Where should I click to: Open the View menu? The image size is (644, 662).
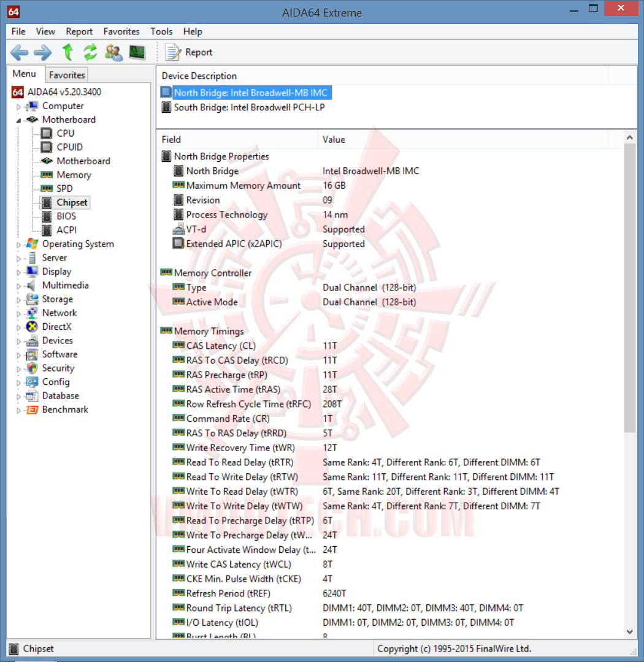click(45, 31)
